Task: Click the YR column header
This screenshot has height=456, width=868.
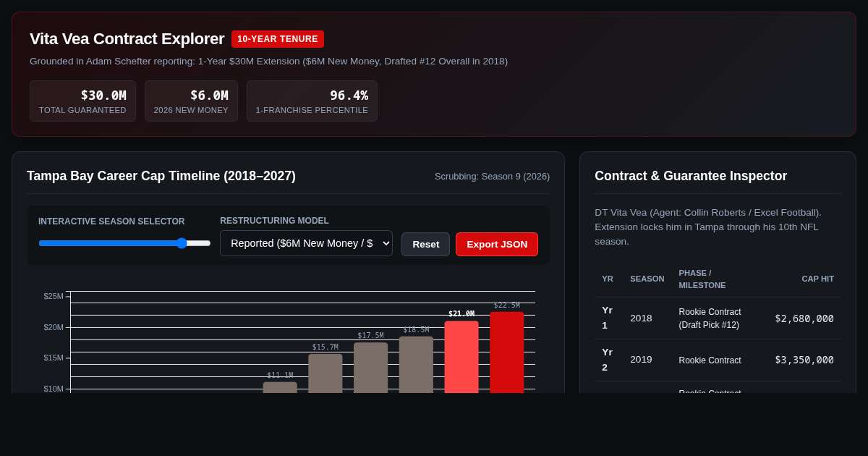Action: [x=608, y=279]
